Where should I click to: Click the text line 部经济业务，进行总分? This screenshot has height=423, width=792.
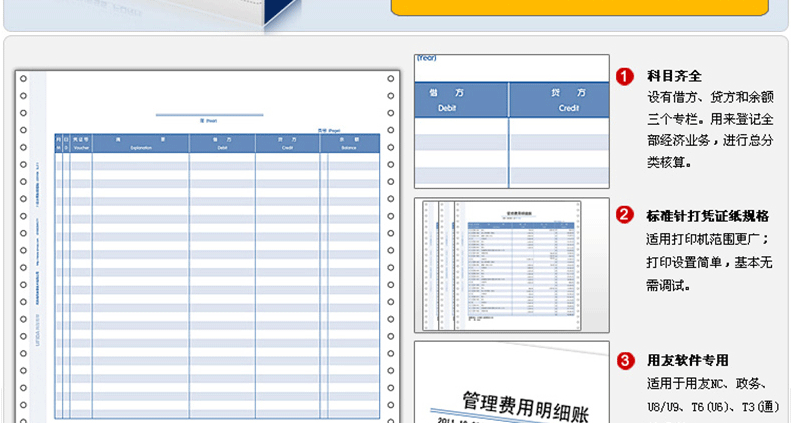tap(710, 140)
